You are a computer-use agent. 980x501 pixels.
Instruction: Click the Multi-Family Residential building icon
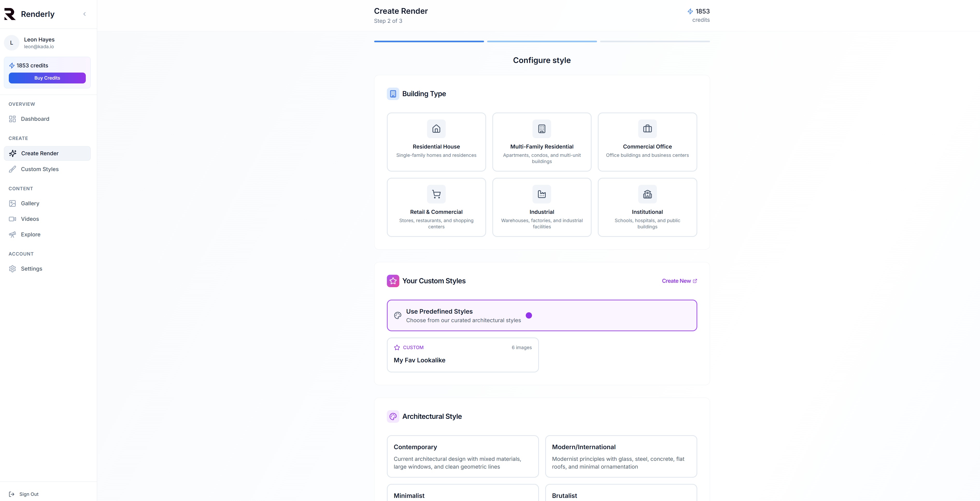542,129
